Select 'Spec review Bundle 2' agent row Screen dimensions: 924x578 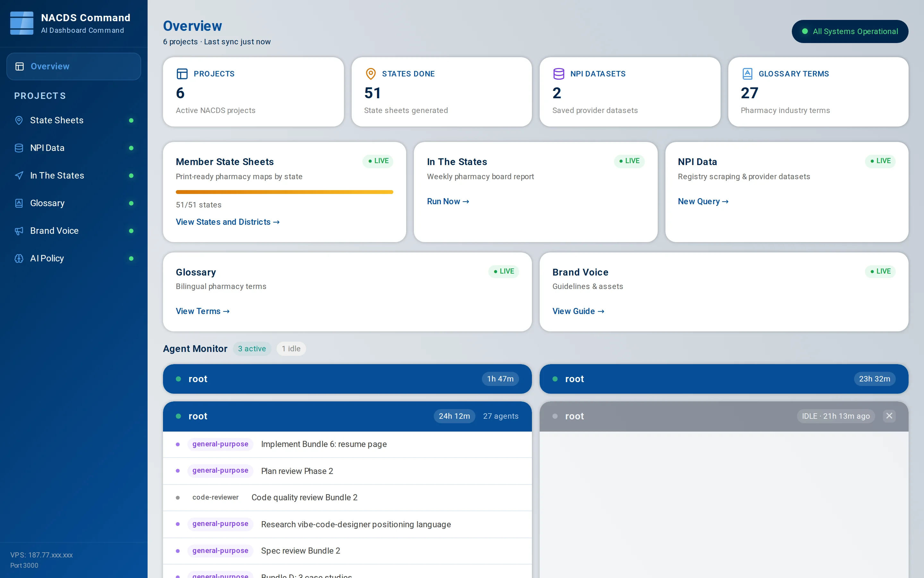347,551
